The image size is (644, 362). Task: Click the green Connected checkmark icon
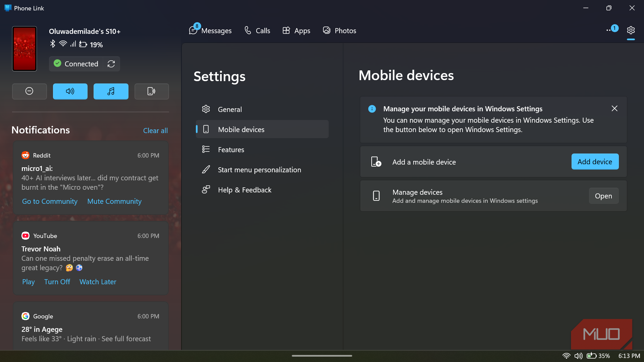[57, 63]
